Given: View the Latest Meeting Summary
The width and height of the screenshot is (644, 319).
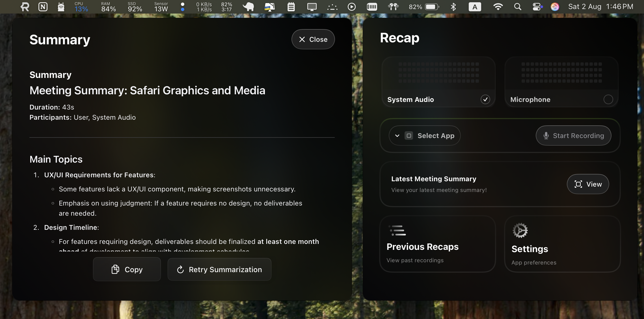Looking at the screenshot, I should [x=588, y=184].
